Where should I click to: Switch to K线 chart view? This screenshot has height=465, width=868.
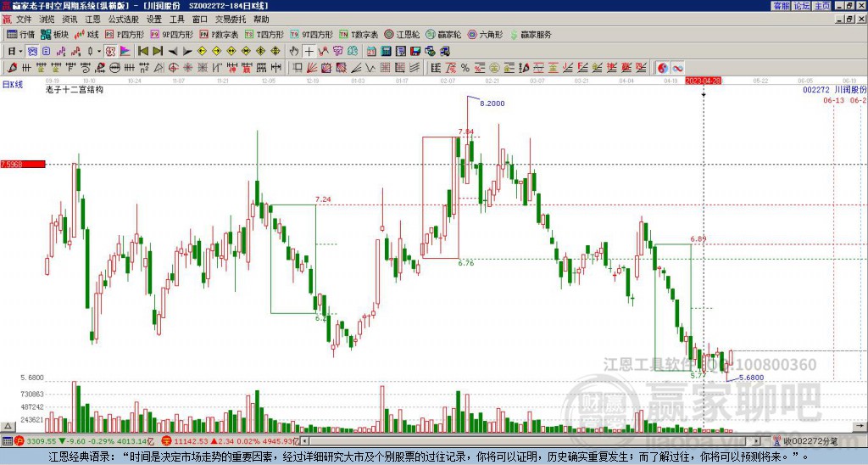[x=86, y=34]
